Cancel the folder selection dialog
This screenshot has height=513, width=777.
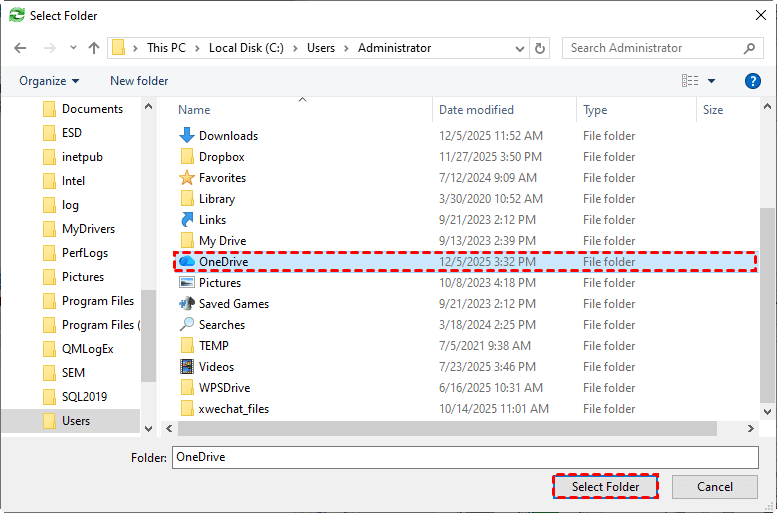[714, 487]
